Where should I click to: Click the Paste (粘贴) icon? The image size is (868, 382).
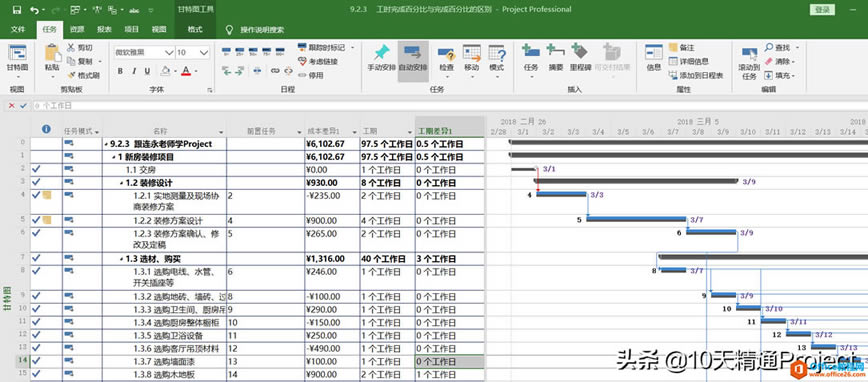pos(52,54)
